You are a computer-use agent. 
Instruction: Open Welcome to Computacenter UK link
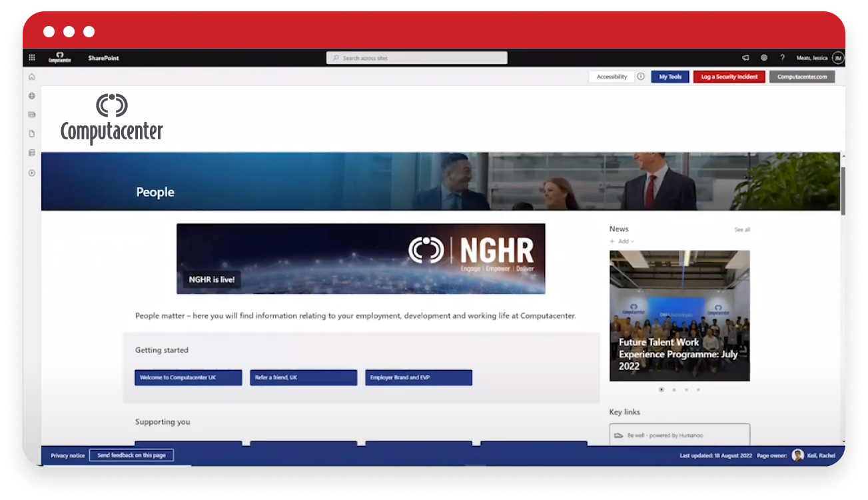(189, 377)
